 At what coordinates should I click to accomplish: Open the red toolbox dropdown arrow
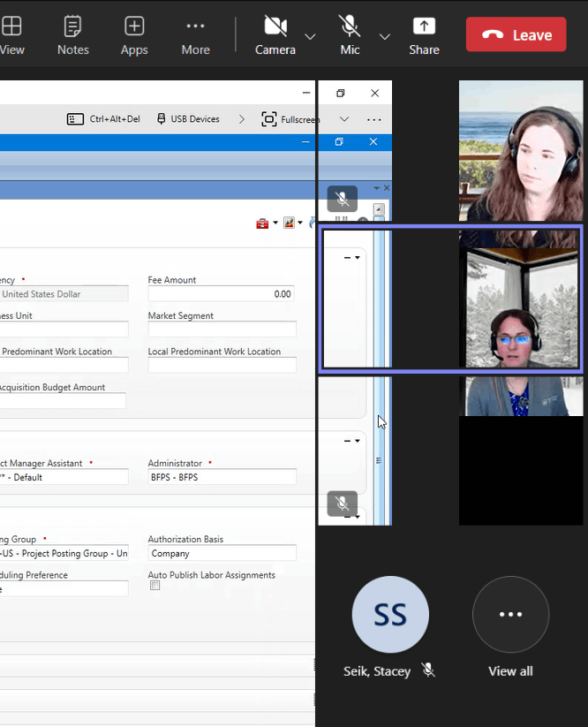[x=275, y=223]
